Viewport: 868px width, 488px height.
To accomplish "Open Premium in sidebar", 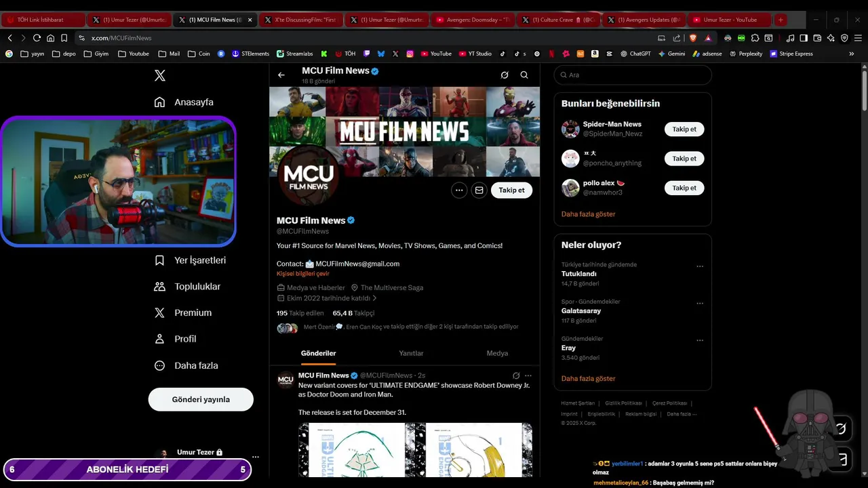I will [x=183, y=313].
